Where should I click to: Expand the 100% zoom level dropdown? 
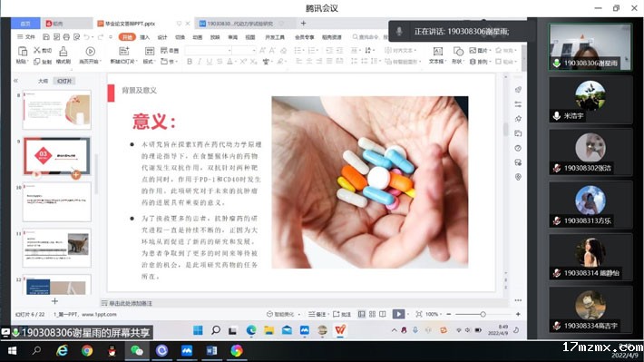434,314
